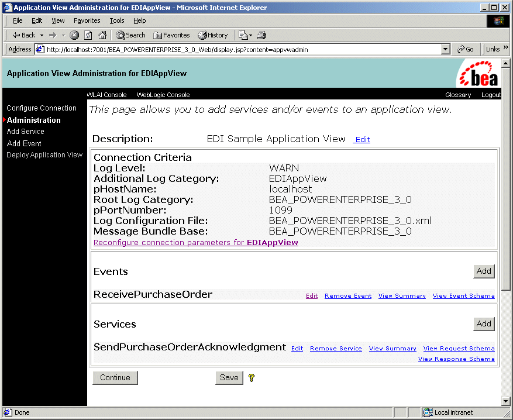Click Reconfigure connection parameters for EDIAppView
The width and height of the screenshot is (513, 420).
(x=195, y=242)
